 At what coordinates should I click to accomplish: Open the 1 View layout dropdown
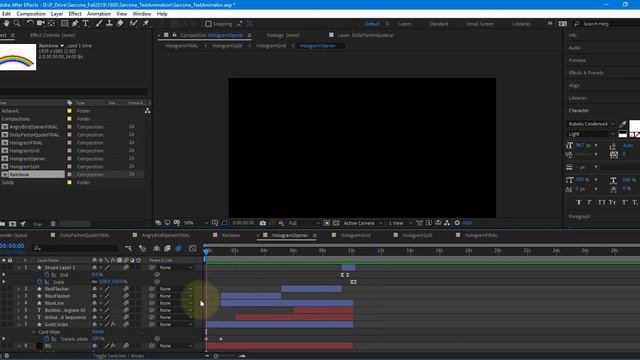399,223
